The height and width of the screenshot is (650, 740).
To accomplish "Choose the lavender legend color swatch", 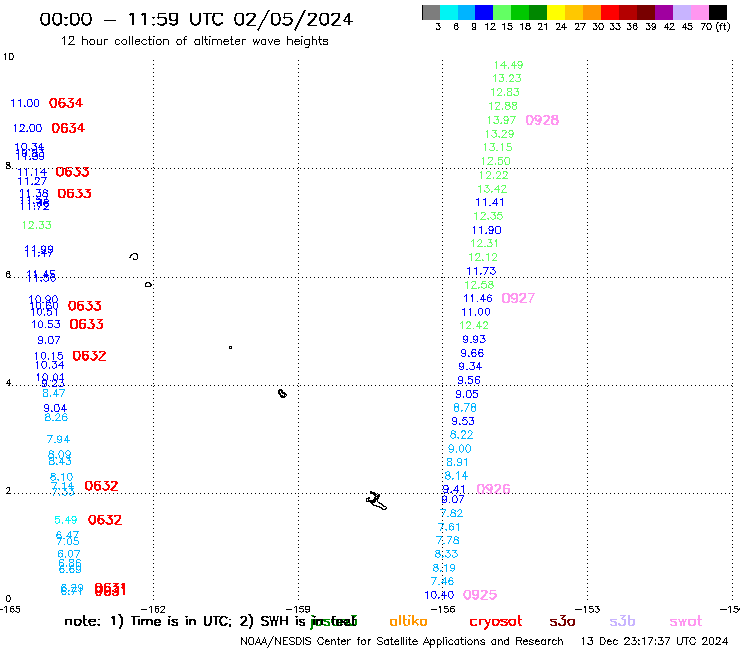I will [x=682, y=12].
